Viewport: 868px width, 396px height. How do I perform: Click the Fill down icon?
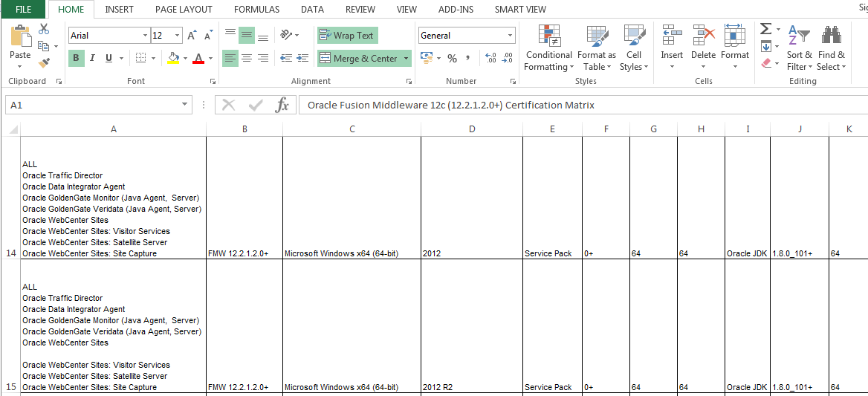pyautogui.click(x=765, y=47)
